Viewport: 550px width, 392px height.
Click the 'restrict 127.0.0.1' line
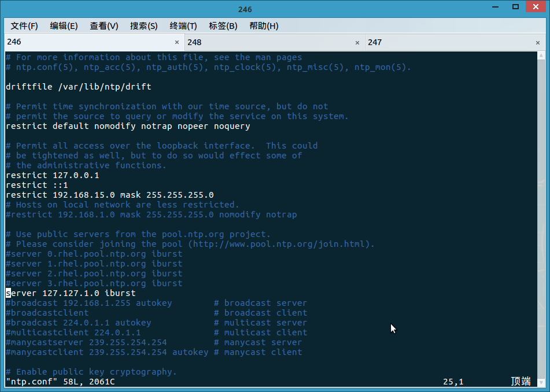coord(52,175)
